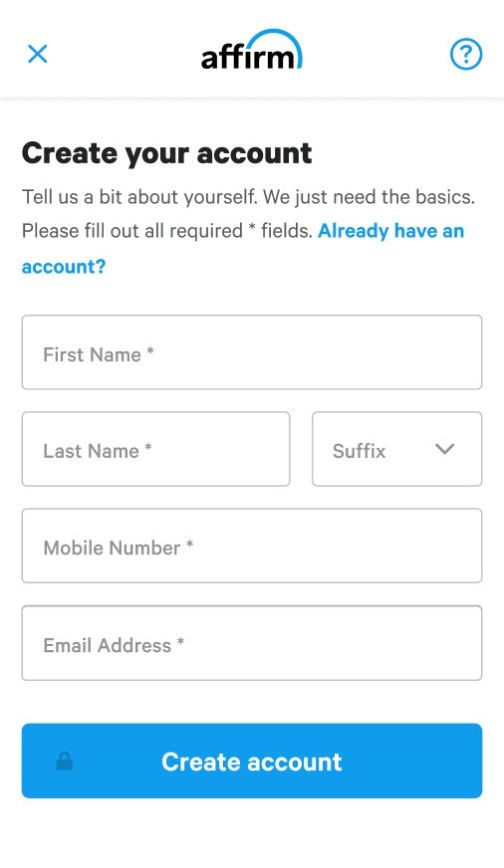Click the 'Tell us a bit about yourself' text

point(139,197)
